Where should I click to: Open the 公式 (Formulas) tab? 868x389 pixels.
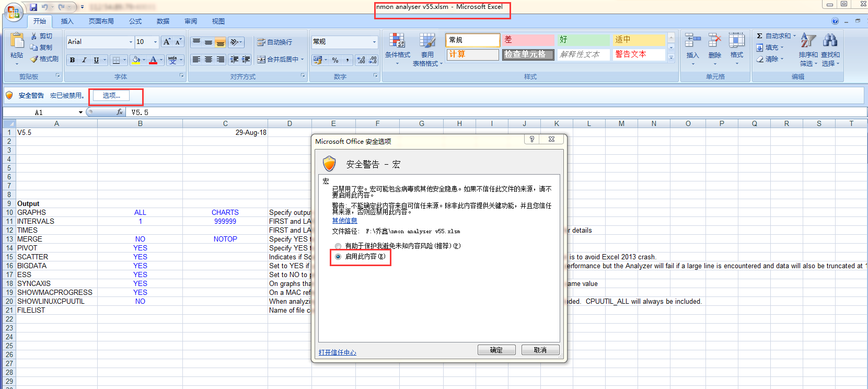point(135,21)
